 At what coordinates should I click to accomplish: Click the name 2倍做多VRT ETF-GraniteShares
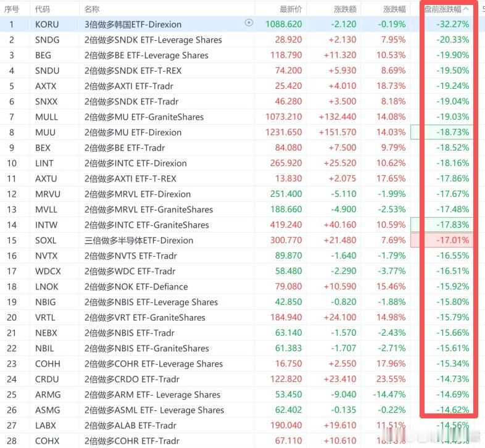145,318
